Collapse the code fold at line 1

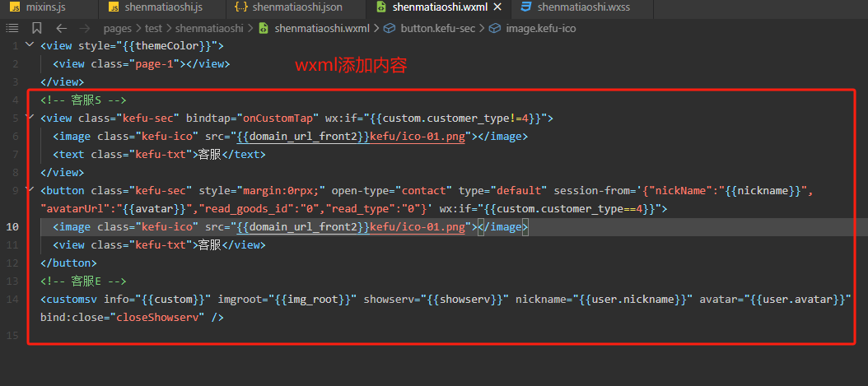tap(29, 45)
